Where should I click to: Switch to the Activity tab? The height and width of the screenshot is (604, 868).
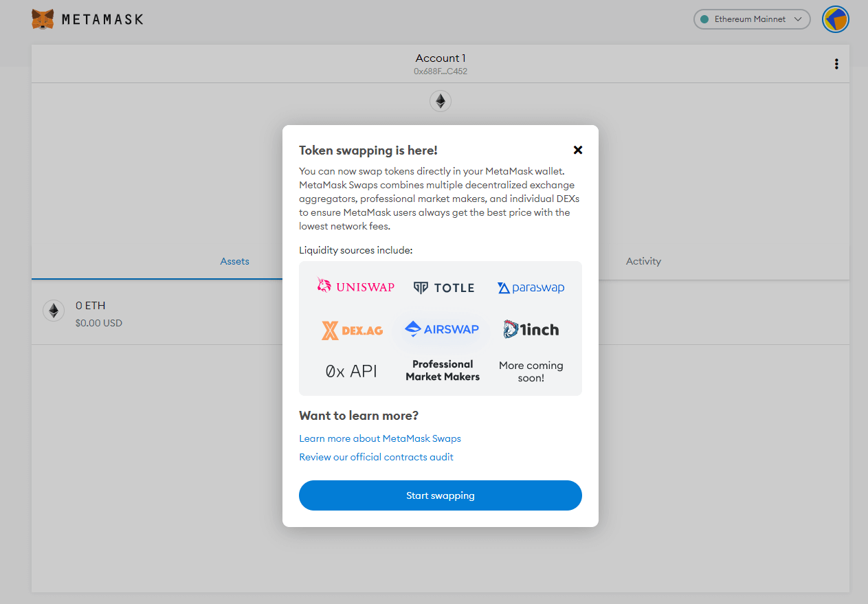(x=643, y=261)
